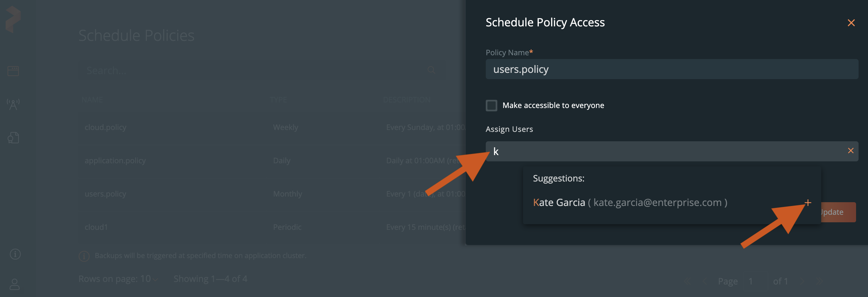Open the clusters antenna icon in sidebar
Image resolution: width=868 pixels, height=297 pixels.
[x=13, y=105]
